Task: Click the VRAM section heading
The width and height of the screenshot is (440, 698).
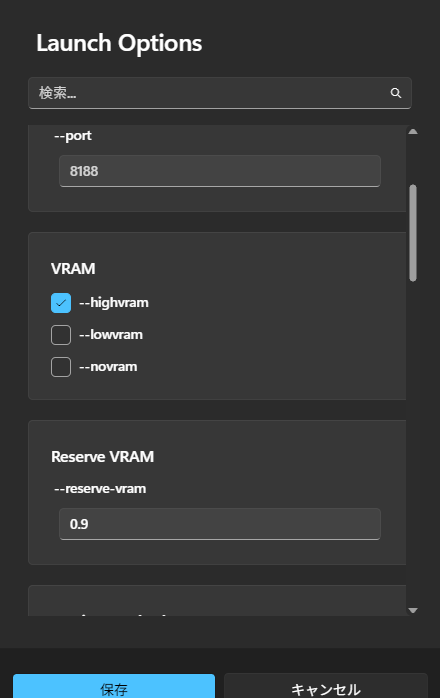Action: click(x=73, y=269)
